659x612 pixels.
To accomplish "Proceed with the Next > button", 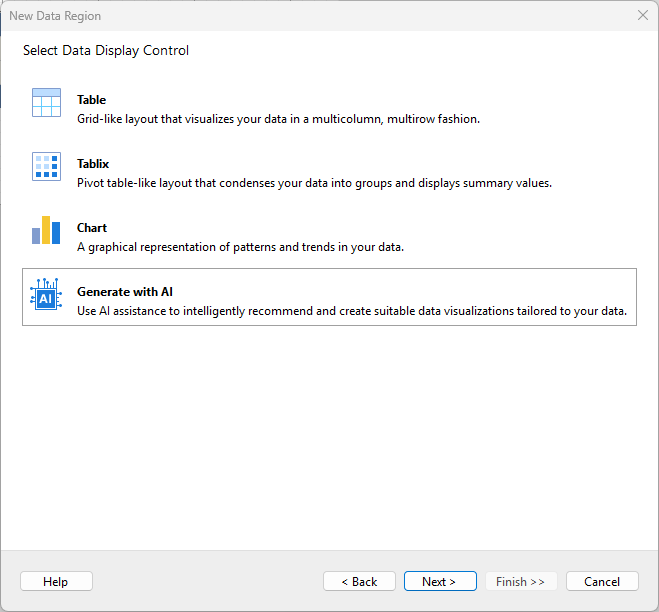I will (439, 581).
